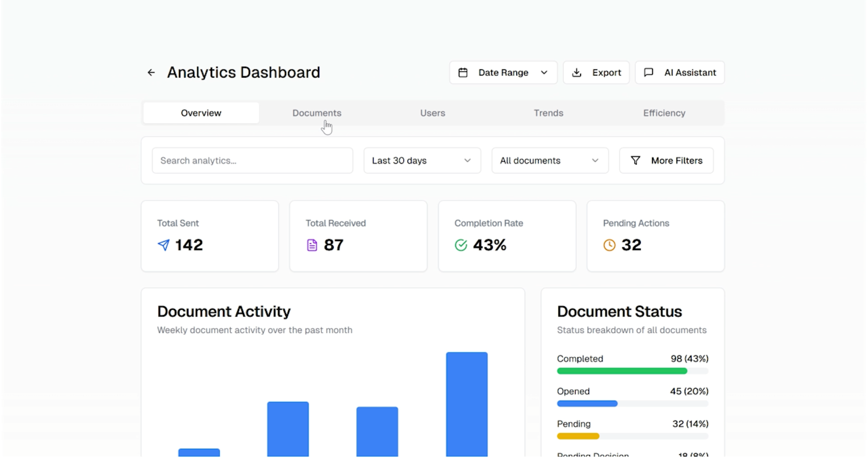Click the chat bubble icon for AI Assistant
The height and width of the screenshot is (458, 868).
(648, 72)
